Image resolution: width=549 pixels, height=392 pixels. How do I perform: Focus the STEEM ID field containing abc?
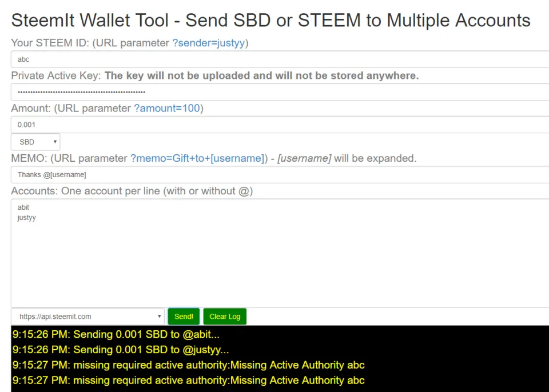[280, 59]
